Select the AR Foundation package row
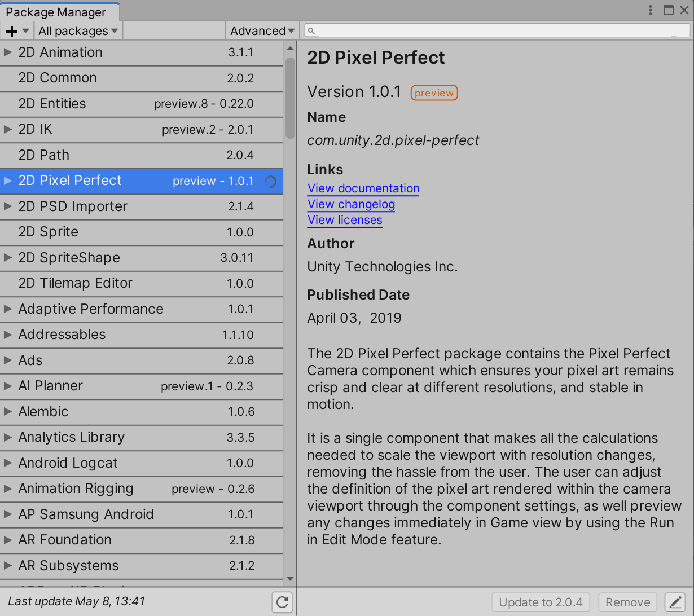 [142, 540]
